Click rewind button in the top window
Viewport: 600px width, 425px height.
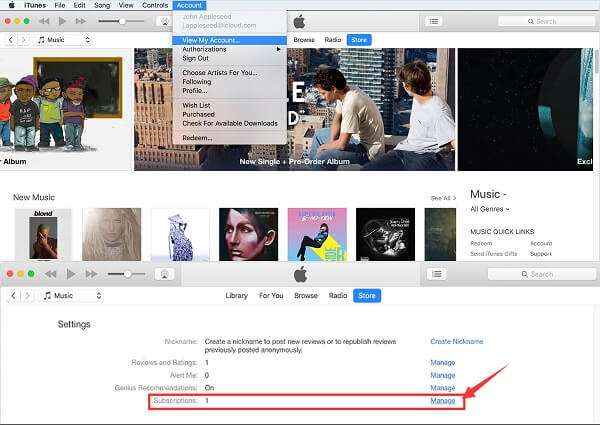coord(44,21)
